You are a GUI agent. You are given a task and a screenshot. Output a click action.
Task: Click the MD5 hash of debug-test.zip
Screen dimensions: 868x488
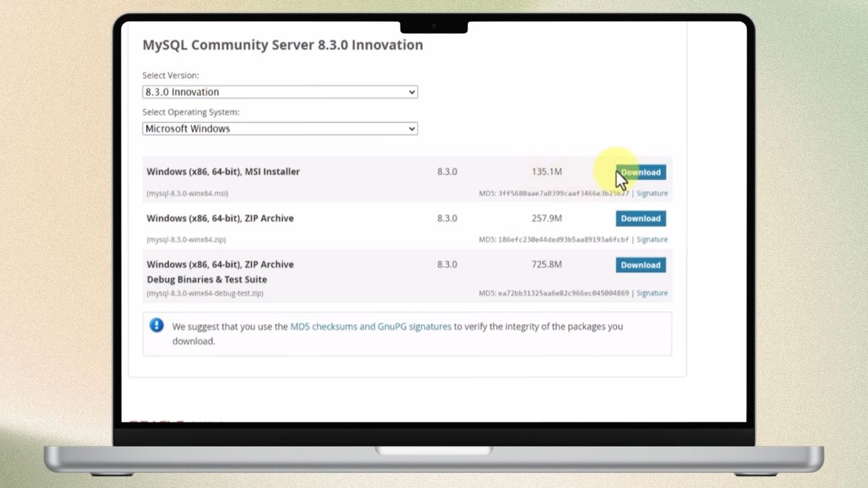(x=563, y=293)
